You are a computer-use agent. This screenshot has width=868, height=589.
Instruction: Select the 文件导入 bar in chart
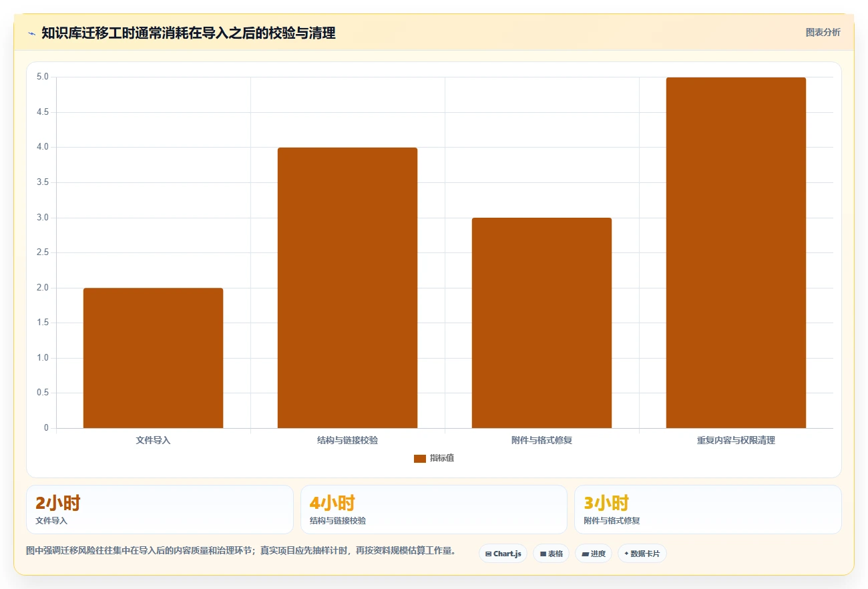pyautogui.click(x=153, y=358)
